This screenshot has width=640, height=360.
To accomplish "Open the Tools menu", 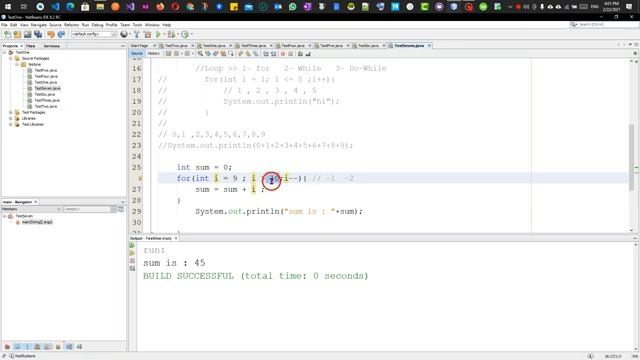I will tap(137, 25).
